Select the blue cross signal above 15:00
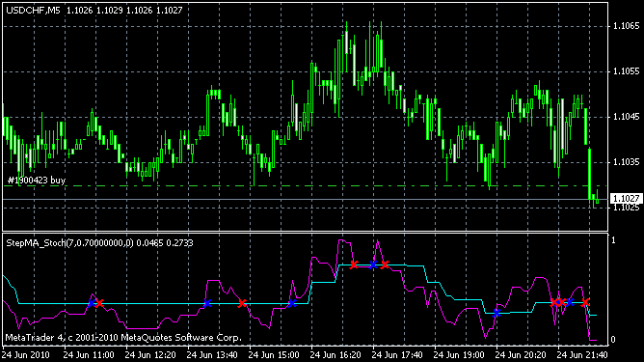Screen dimensions: 644x362 [292, 303]
